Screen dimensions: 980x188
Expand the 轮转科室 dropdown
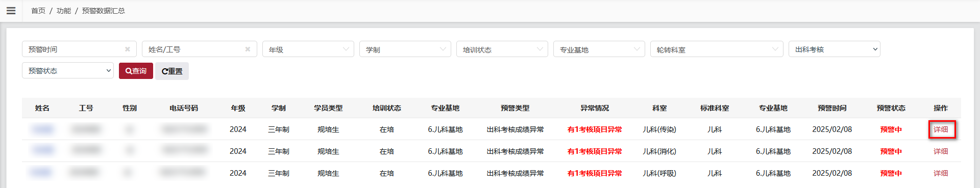click(x=717, y=49)
